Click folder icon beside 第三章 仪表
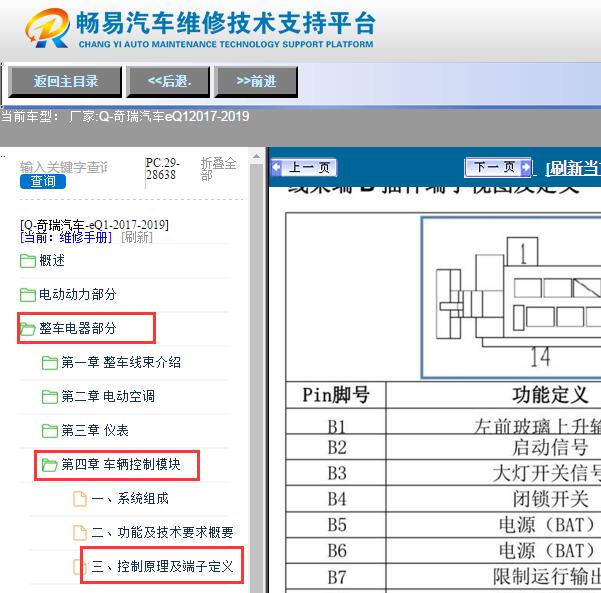The image size is (601, 593). tap(49, 430)
